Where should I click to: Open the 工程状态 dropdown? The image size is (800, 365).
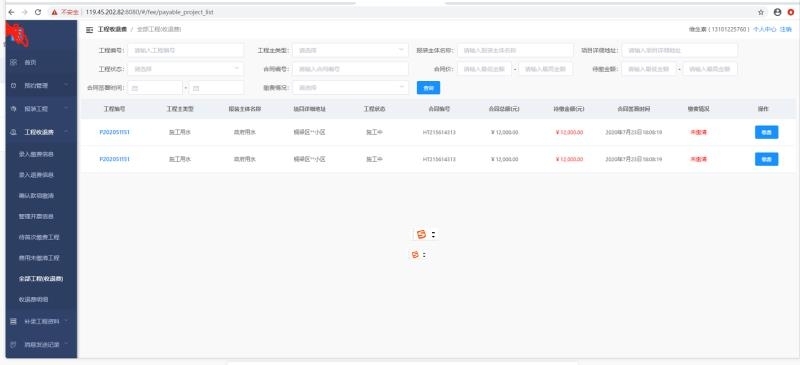[x=186, y=68]
